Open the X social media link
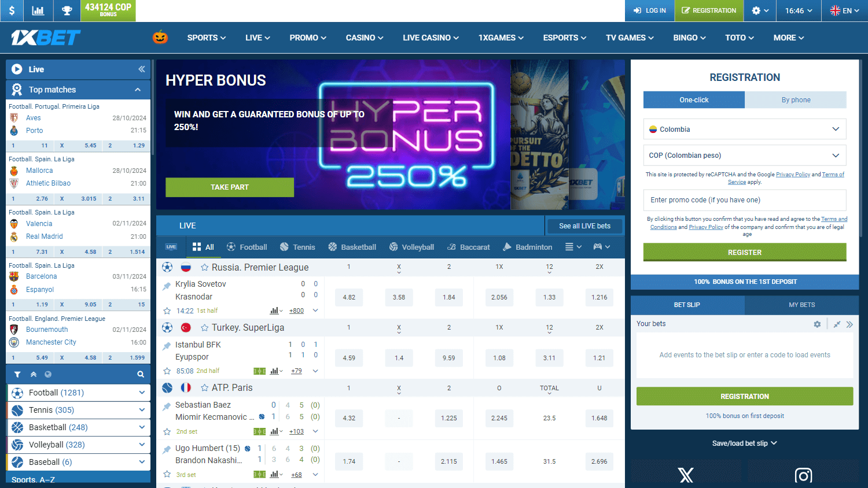The height and width of the screenshot is (488, 868). tap(686, 475)
